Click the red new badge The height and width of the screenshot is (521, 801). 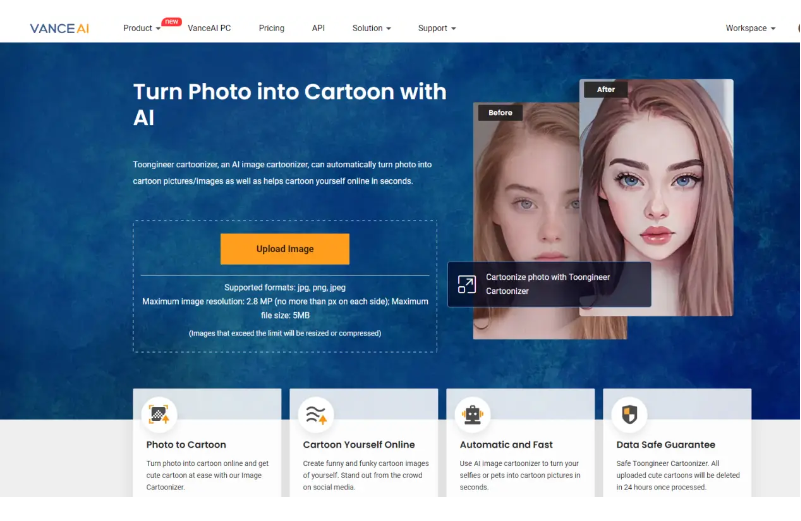coord(172,21)
